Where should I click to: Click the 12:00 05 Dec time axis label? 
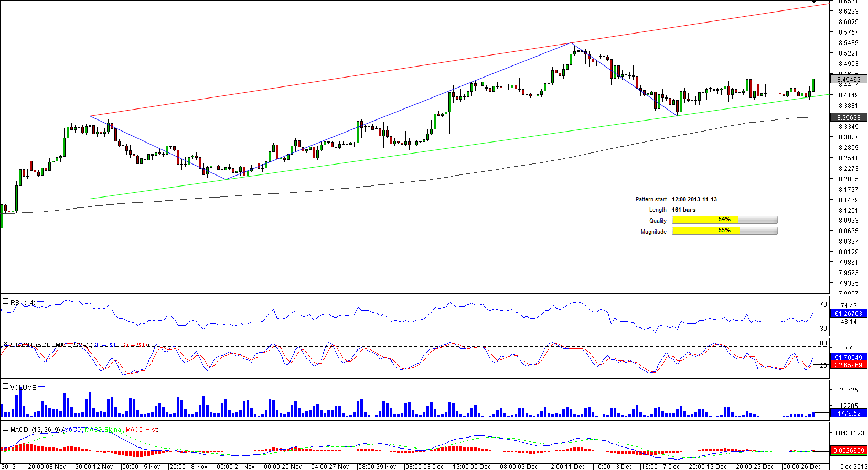(471, 466)
